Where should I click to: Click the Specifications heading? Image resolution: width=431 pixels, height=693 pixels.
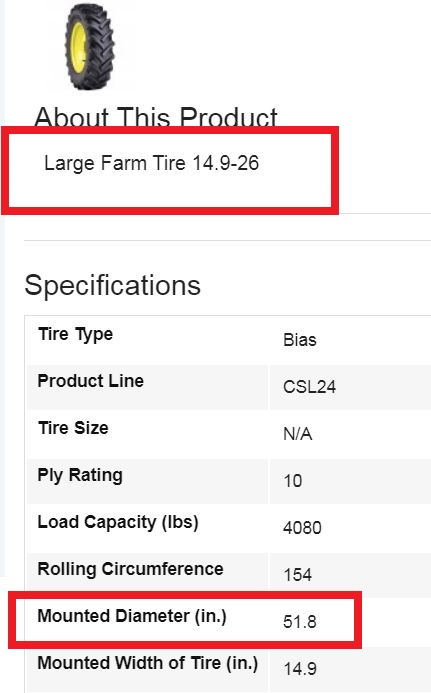pyautogui.click(x=113, y=285)
